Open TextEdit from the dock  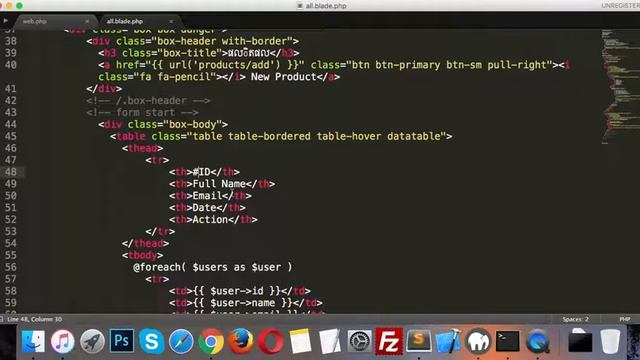pos(330,341)
